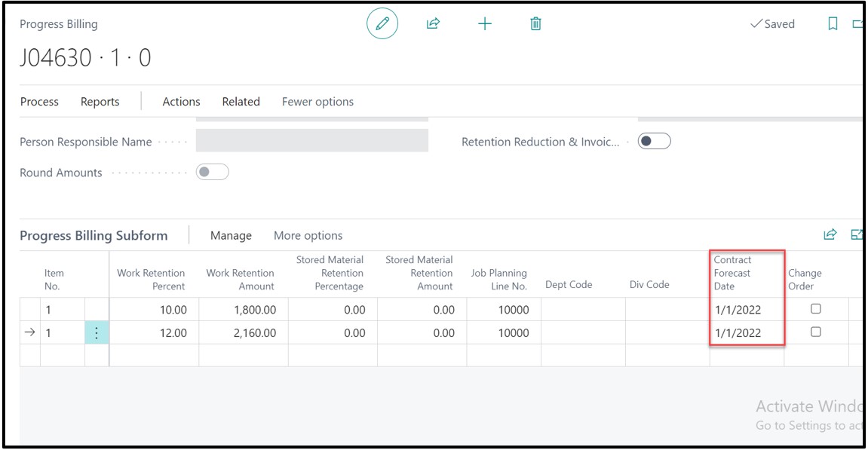
Task: Click the plus icon to create new
Action: (484, 24)
